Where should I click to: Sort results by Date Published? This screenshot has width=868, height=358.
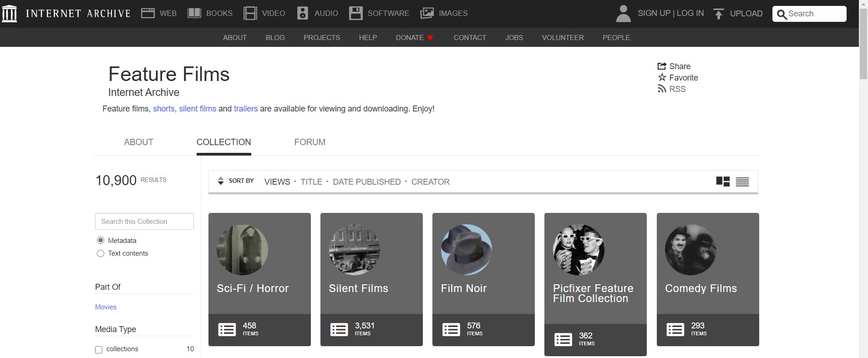(x=366, y=182)
